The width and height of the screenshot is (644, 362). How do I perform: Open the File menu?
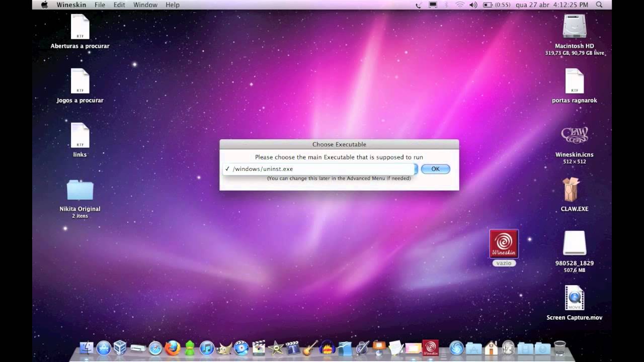pos(100,5)
